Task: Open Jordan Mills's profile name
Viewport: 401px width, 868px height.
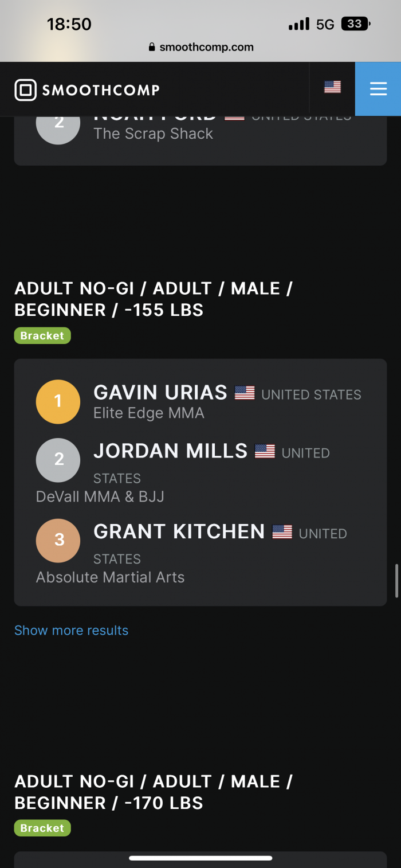Action: pos(170,451)
